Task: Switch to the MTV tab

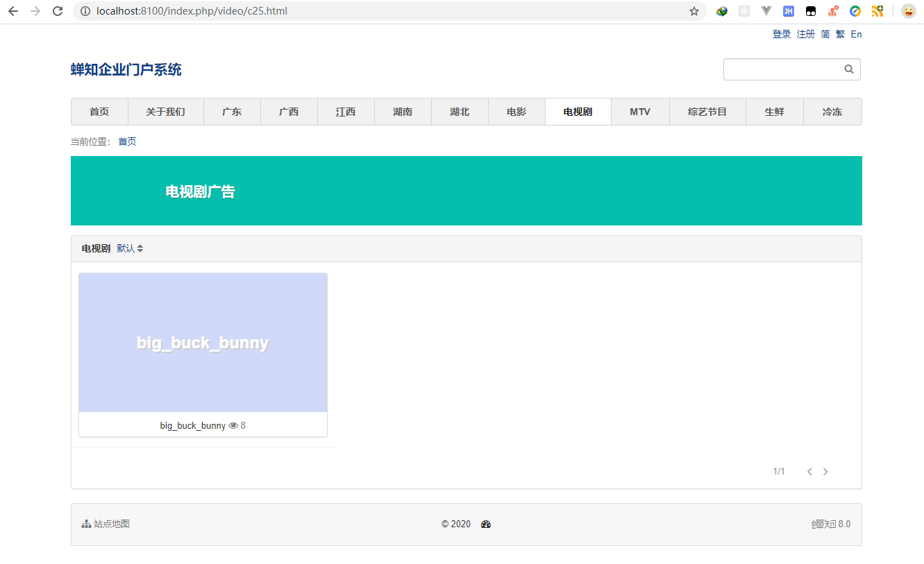Action: [x=640, y=112]
